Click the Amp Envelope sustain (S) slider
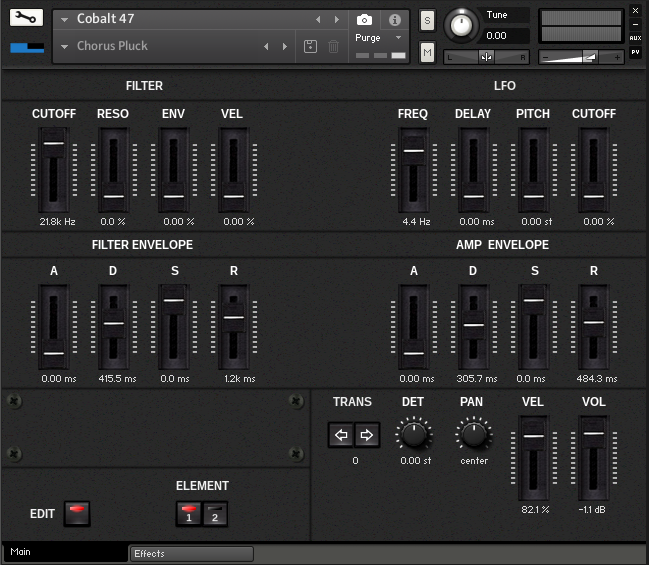Image resolution: width=649 pixels, height=565 pixels. [x=534, y=327]
